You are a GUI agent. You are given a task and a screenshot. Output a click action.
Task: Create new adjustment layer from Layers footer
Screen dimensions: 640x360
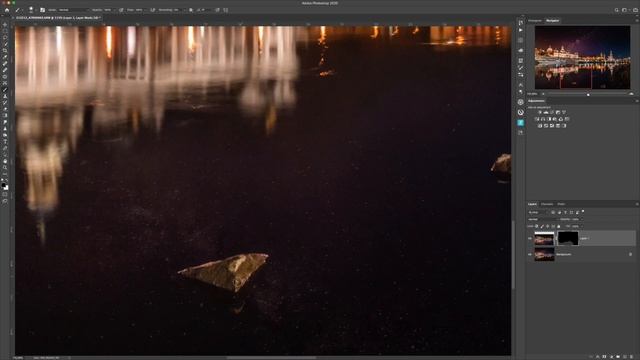click(x=611, y=357)
